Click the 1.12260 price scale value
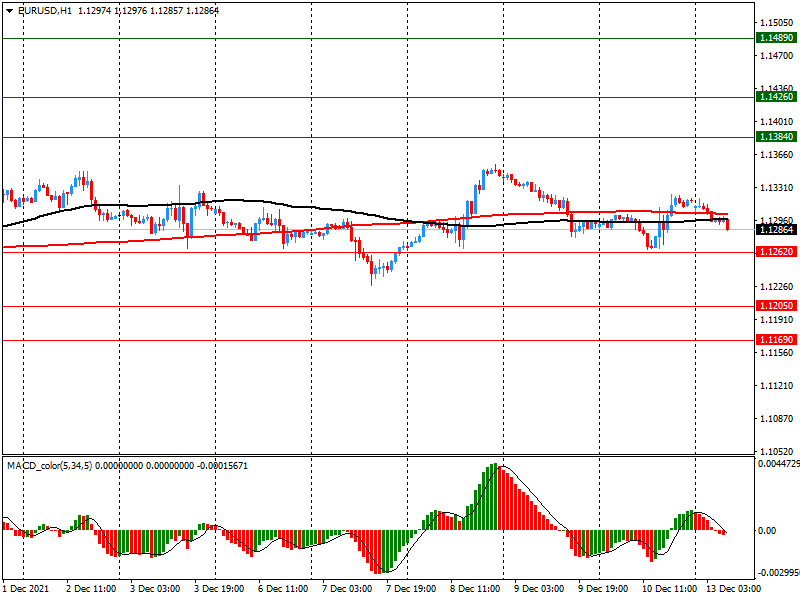Viewport: 800px width, 600px height. (x=777, y=287)
